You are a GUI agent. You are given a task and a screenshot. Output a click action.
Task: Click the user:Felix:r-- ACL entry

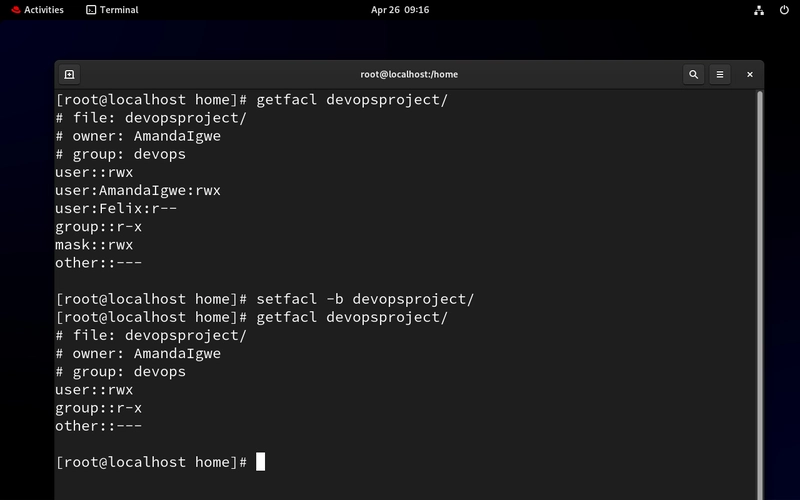[x=116, y=209]
